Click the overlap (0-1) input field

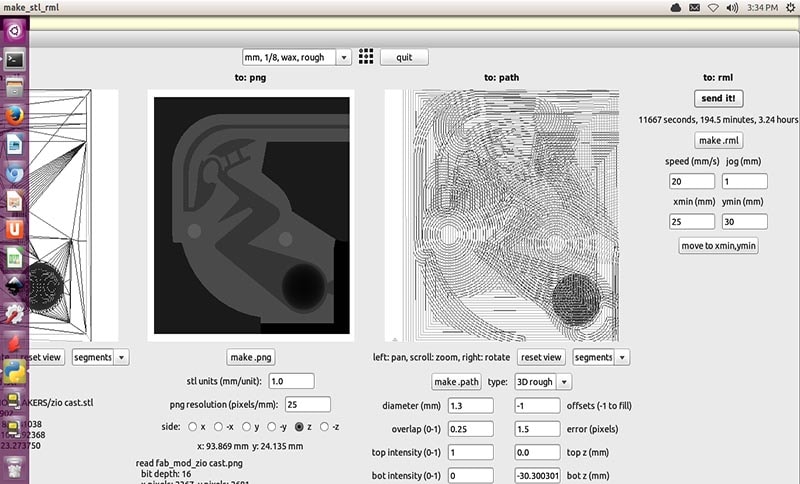(x=471, y=429)
